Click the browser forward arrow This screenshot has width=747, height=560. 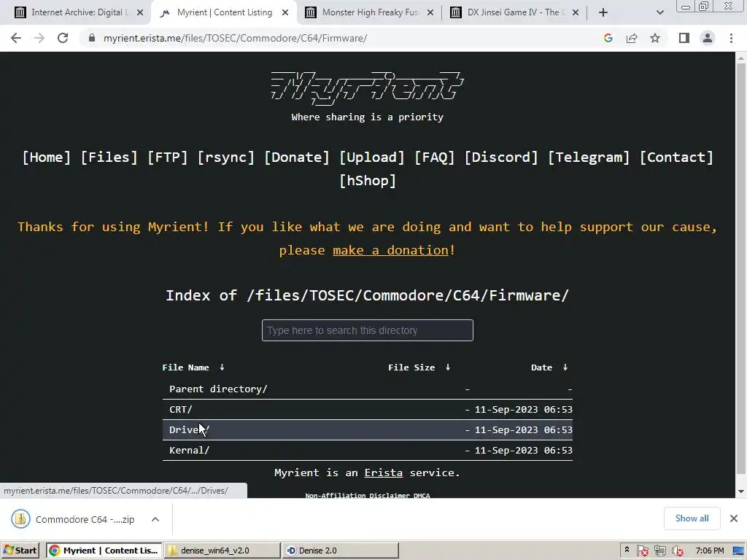click(39, 38)
